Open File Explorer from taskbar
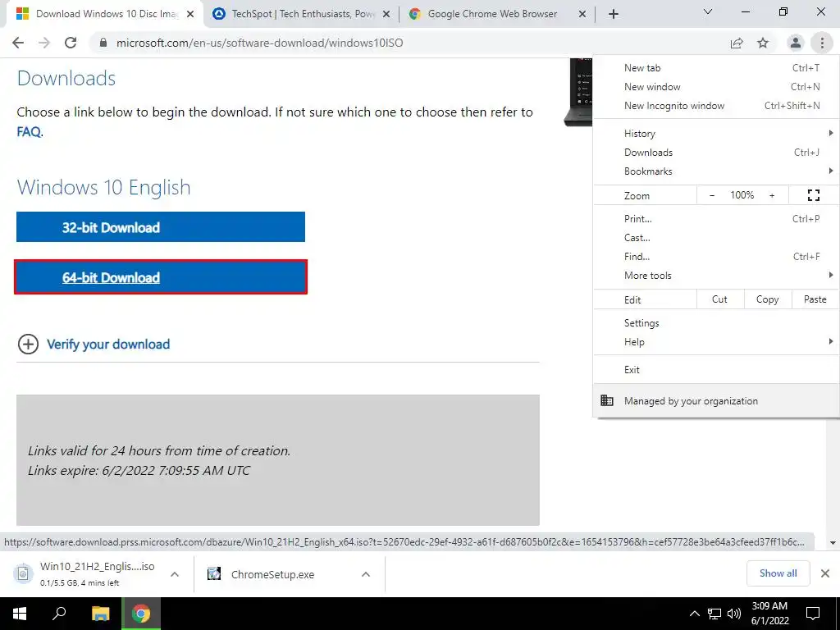840x630 pixels. click(x=100, y=614)
